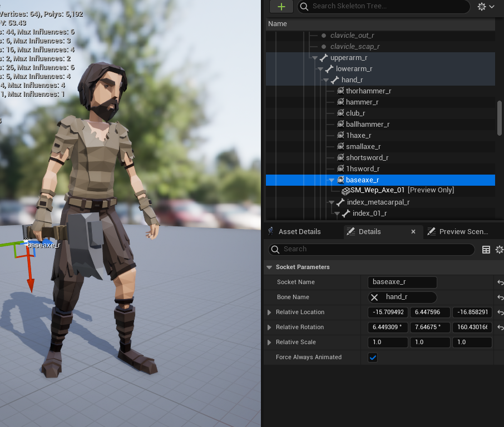
Task: Click the green plus add button
Action: (x=281, y=7)
